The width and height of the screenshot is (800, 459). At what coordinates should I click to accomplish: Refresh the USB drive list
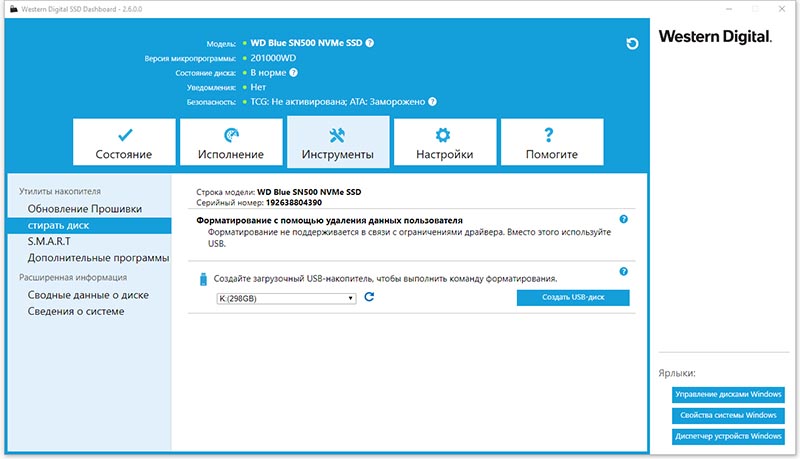click(x=369, y=297)
